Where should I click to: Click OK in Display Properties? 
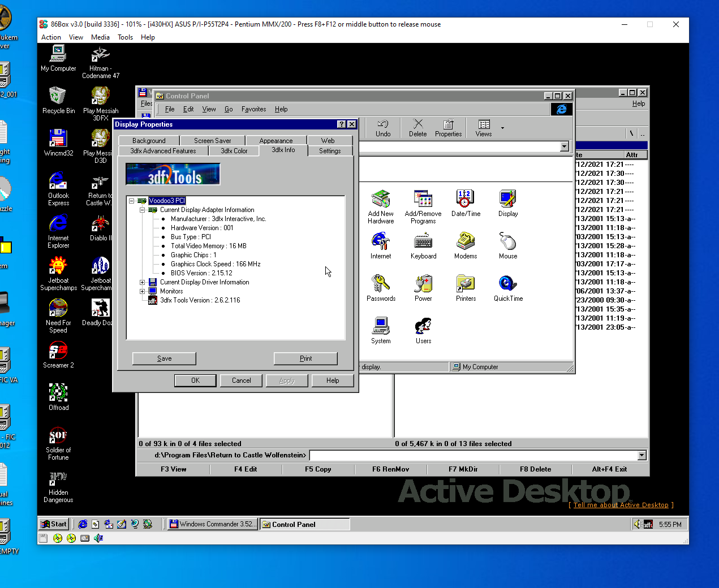point(195,381)
